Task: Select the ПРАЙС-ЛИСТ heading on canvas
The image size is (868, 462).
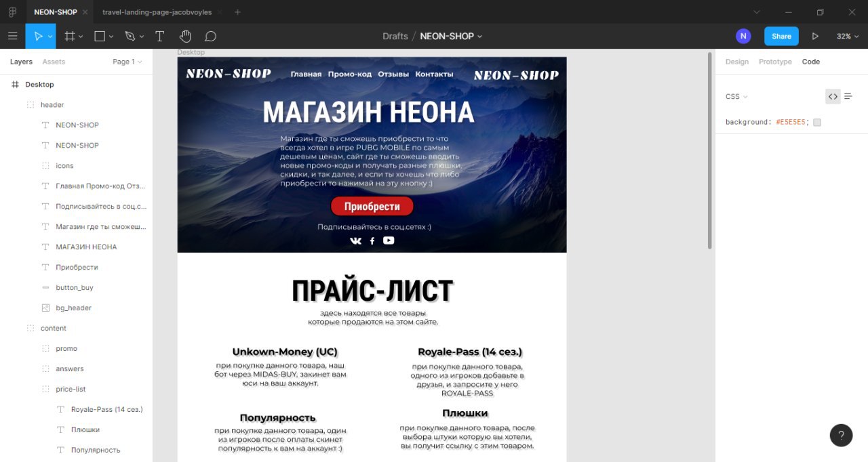Action: tap(372, 291)
